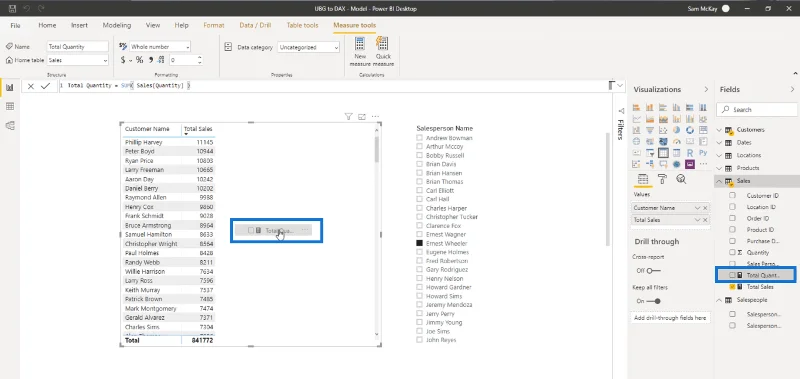Open the Data category dropdown

coord(336,47)
